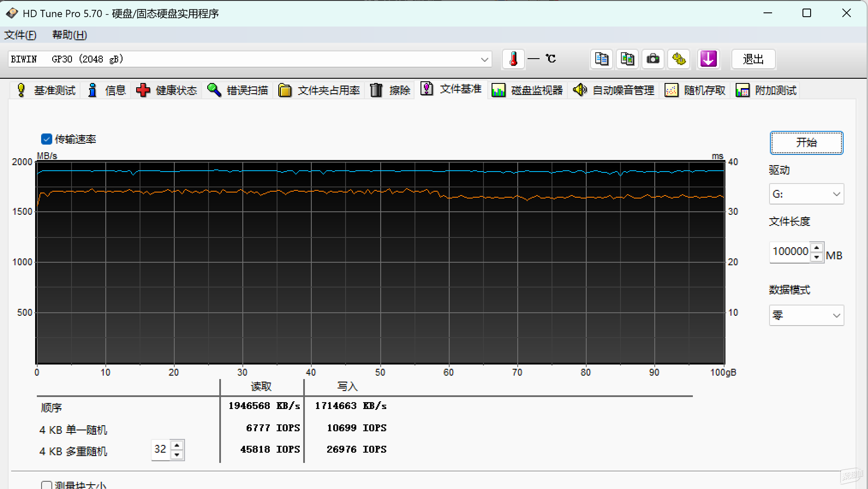Viewport: 868px width, 489px height.
Task: Click the speaker icon of 自动噪音管理 tab
Action: click(x=580, y=90)
